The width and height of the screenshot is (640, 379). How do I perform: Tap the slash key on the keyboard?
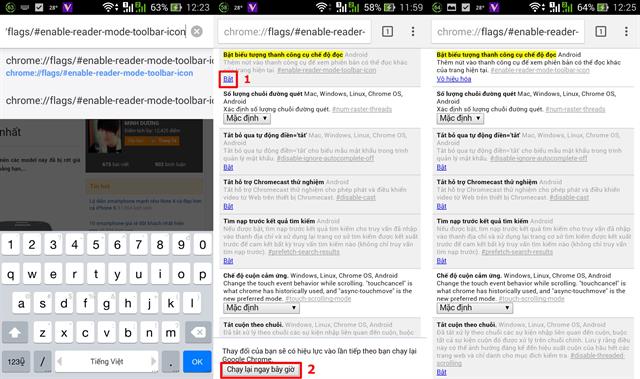click(x=42, y=361)
